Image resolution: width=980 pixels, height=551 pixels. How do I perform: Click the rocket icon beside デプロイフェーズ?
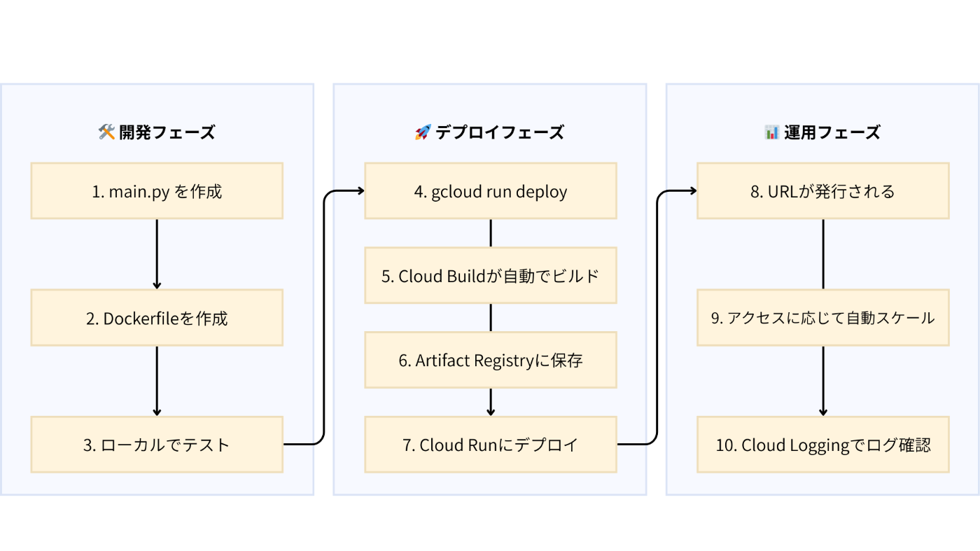[423, 132]
